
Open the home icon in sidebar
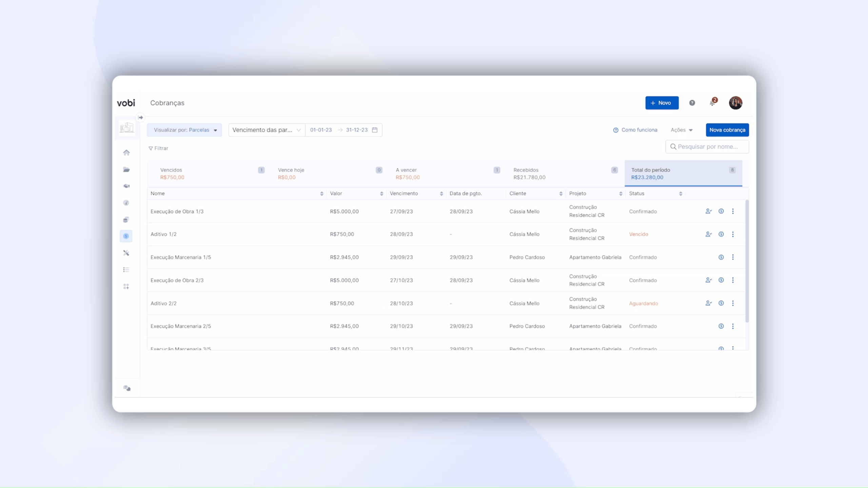pos(126,152)
